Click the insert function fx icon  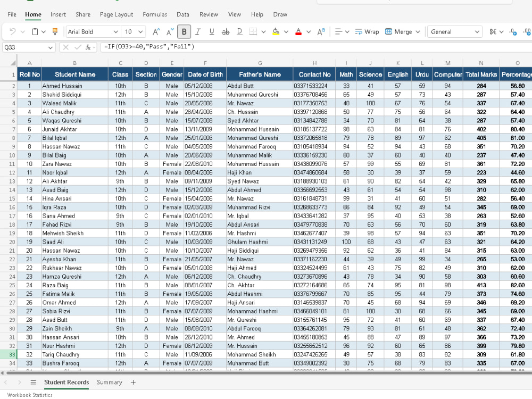[88, 47]
